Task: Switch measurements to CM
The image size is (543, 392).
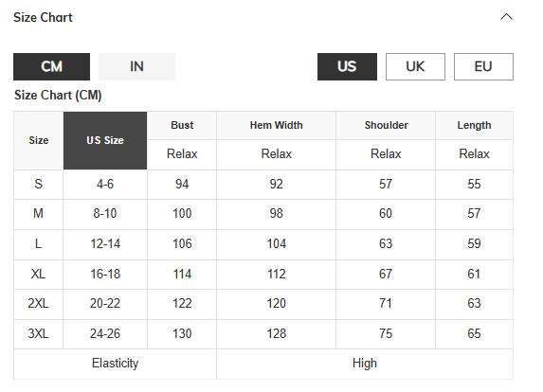Action: [51, 67]
